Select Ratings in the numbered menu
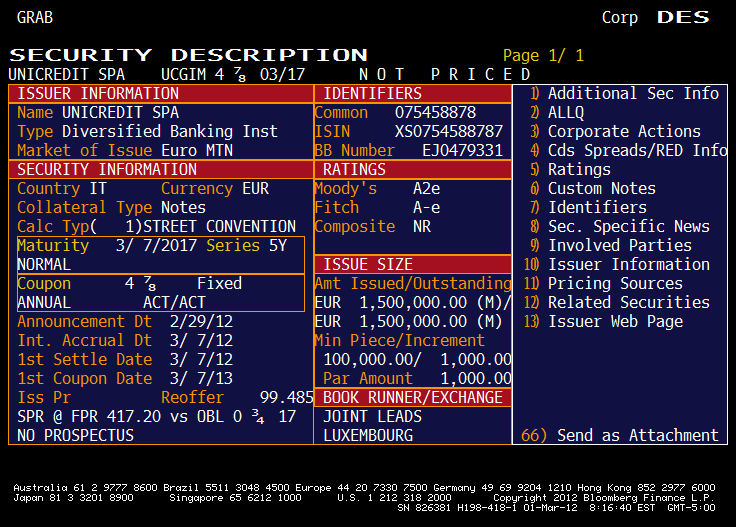 tap(570, 169)
